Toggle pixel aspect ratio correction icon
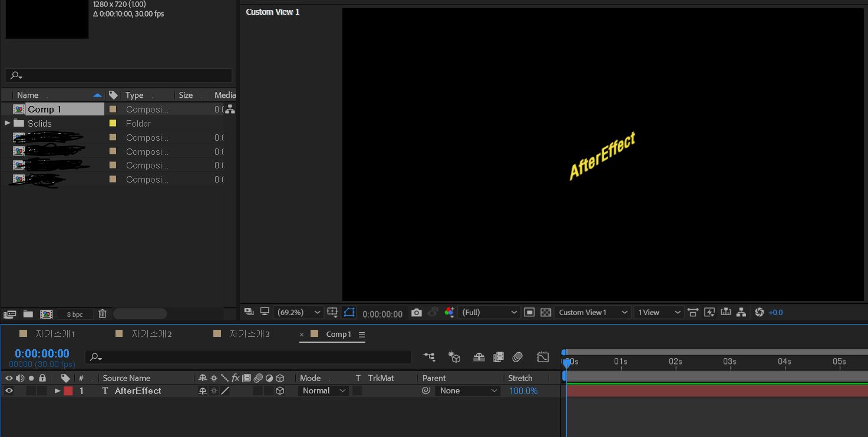The height and width of the screenshot is (437, 868). (693, 312)
